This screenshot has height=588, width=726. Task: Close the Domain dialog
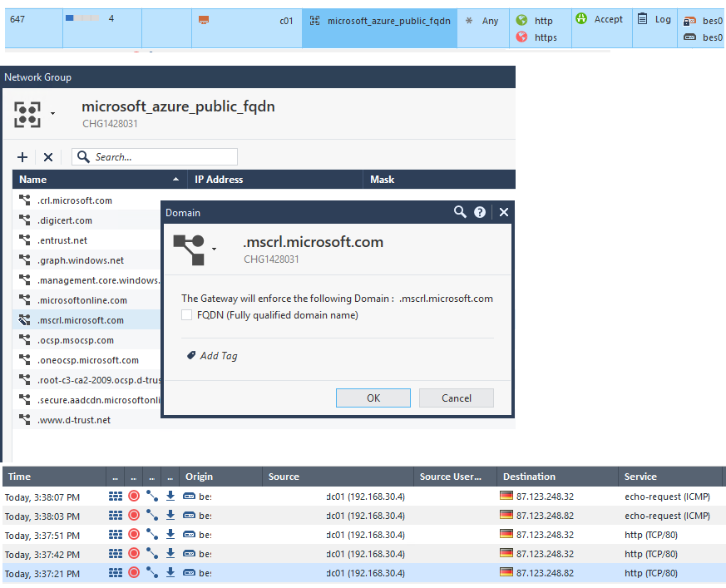coord(504,212)
